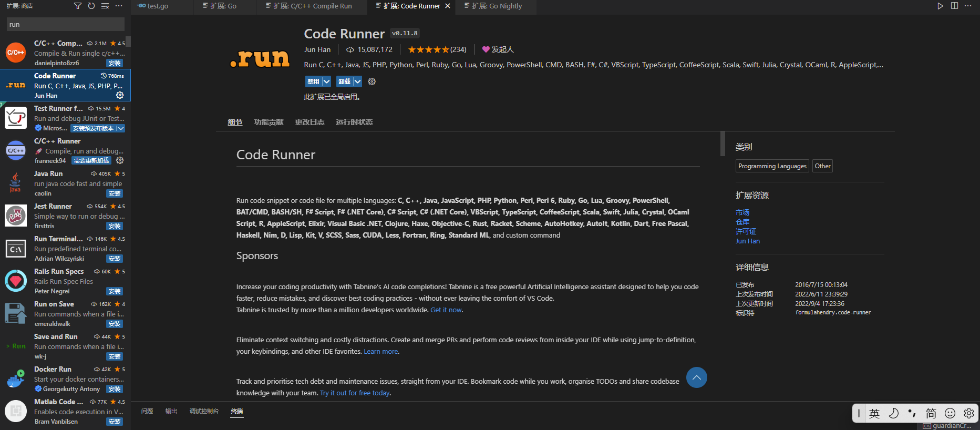This screenshot has width=980, height=430.
Task: Install Docker Run extension
Action: pos(115,389)
